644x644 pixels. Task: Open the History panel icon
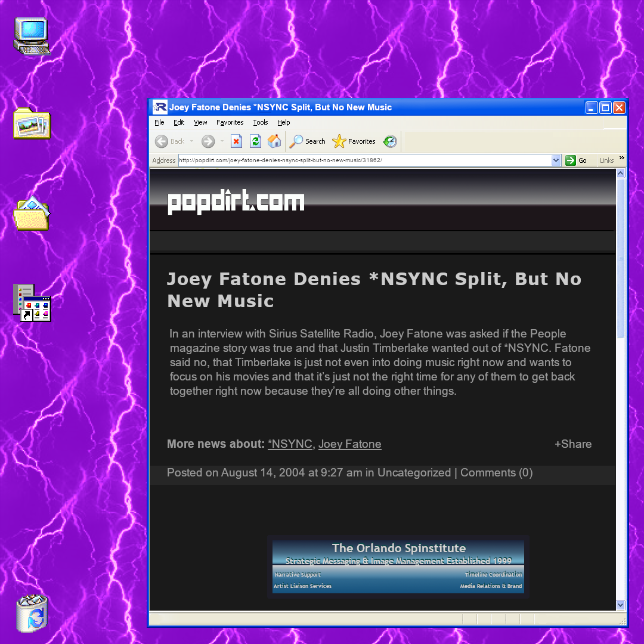coord(390,141)
